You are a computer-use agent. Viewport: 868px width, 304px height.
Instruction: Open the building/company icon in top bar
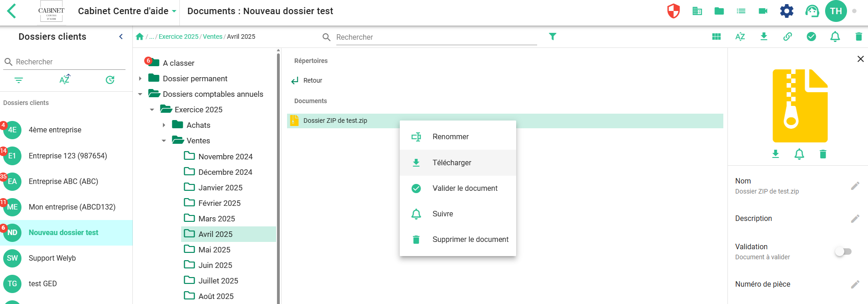[x=697, y=11]
